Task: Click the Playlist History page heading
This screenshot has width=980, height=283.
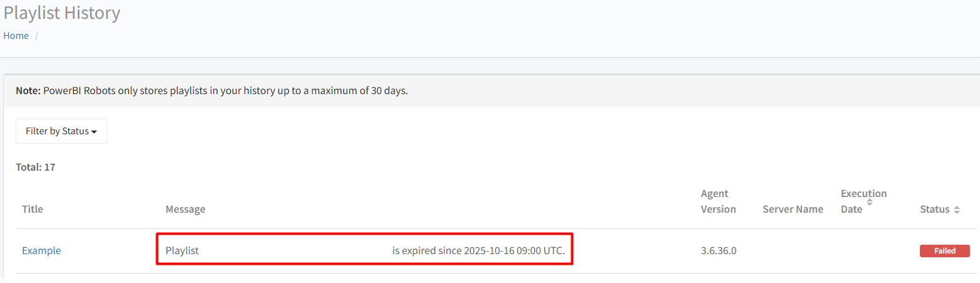Action: (x=62, y=13)
